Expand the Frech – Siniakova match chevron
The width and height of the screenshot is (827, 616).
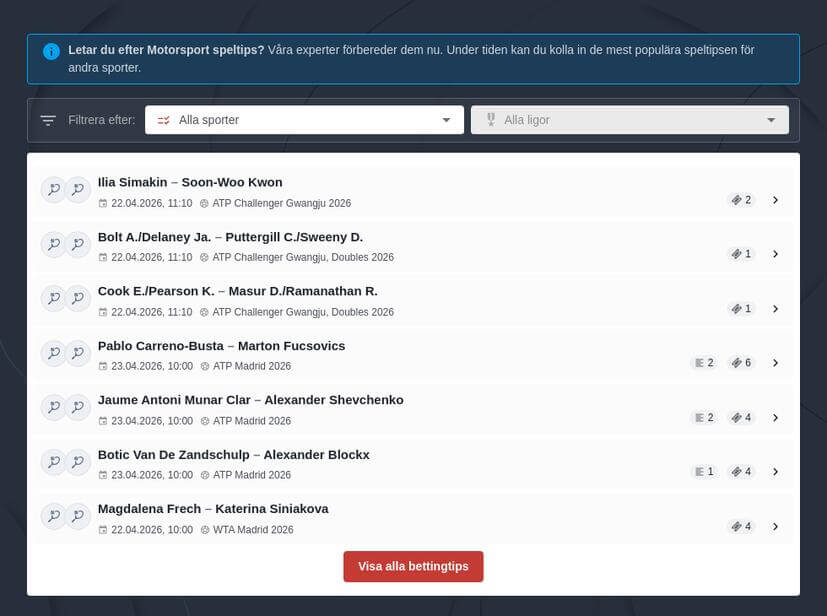pyautogui.click(x=775, y=526)
